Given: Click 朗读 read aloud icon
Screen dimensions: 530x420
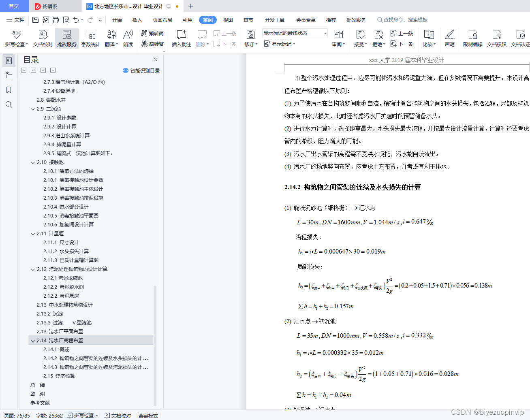Looking at the screenshot, I should click(128, 38).
